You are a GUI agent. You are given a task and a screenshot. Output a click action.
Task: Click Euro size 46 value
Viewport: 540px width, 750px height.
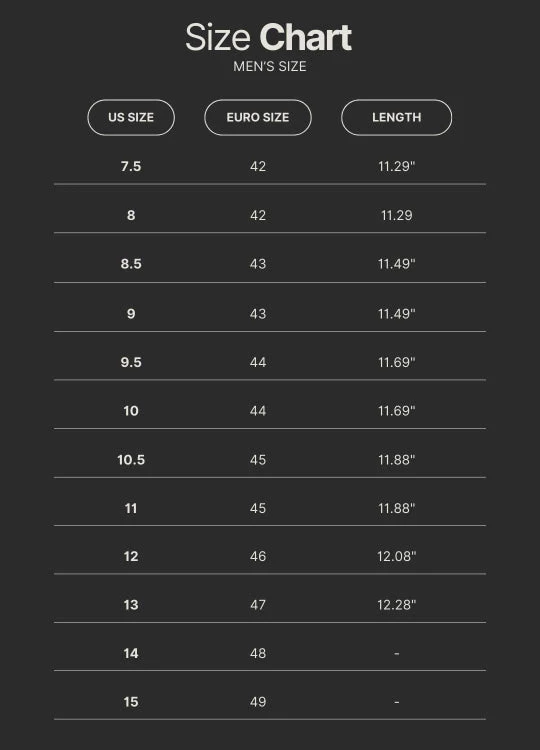point(258,556)
